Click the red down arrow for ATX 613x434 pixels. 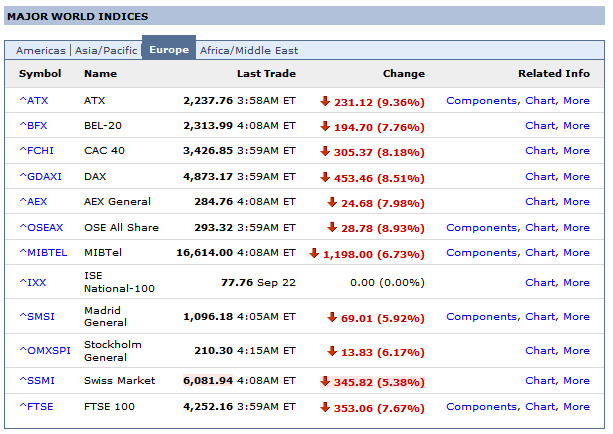tap(325, 101)
